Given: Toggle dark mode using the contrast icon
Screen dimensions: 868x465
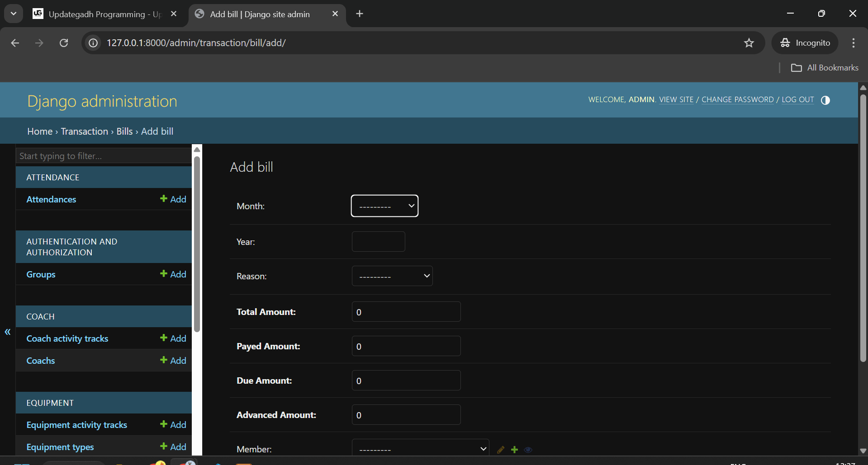Looking at the screenshot, I should 825,100.
